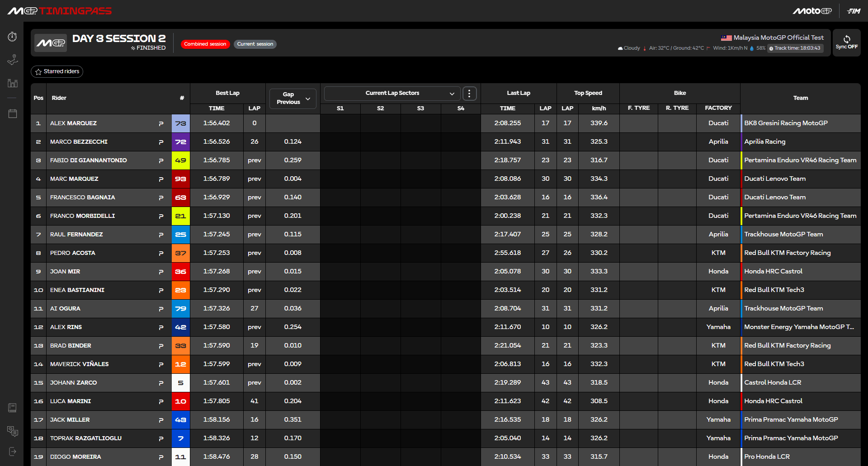
Task: Open the bar chart analysis sidebar icon
Action: 12,83
